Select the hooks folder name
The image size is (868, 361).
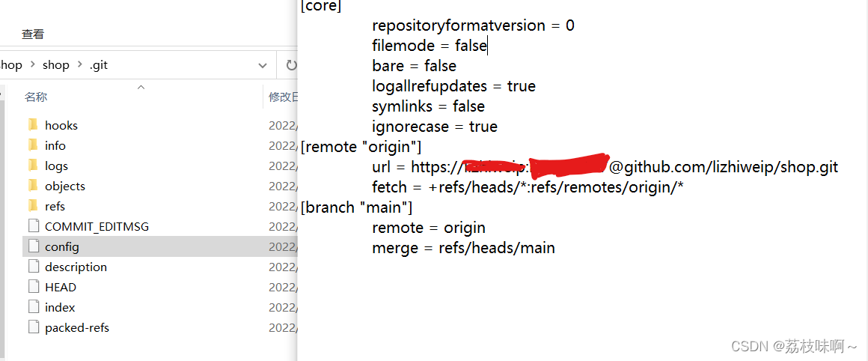click(61, 125)
